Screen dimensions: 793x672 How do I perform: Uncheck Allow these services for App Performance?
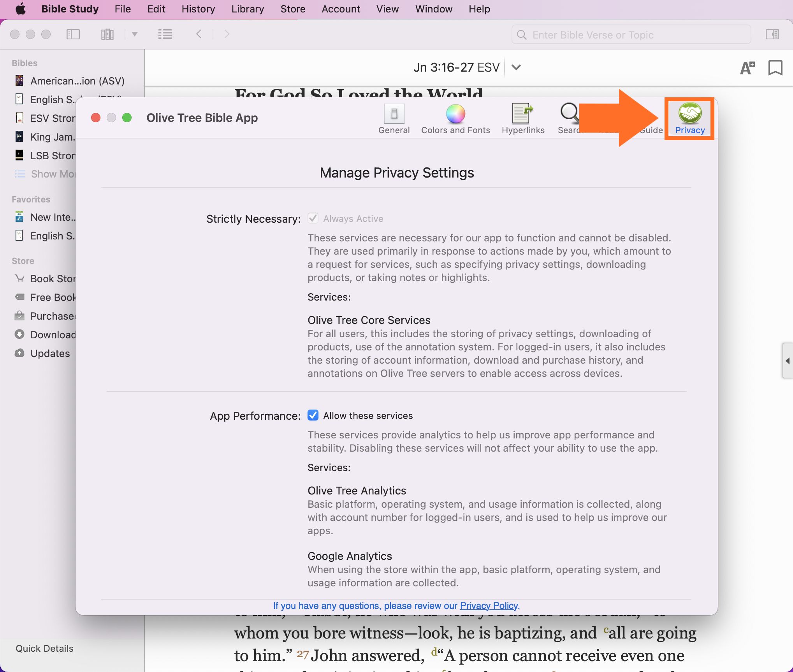313,415
